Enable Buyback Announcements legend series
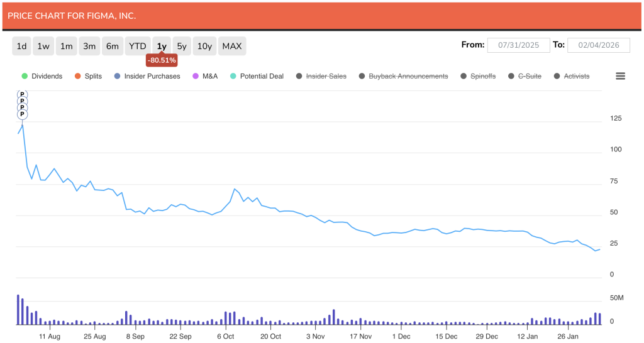This screenshot has height=343, width=644. pos(403,76)
